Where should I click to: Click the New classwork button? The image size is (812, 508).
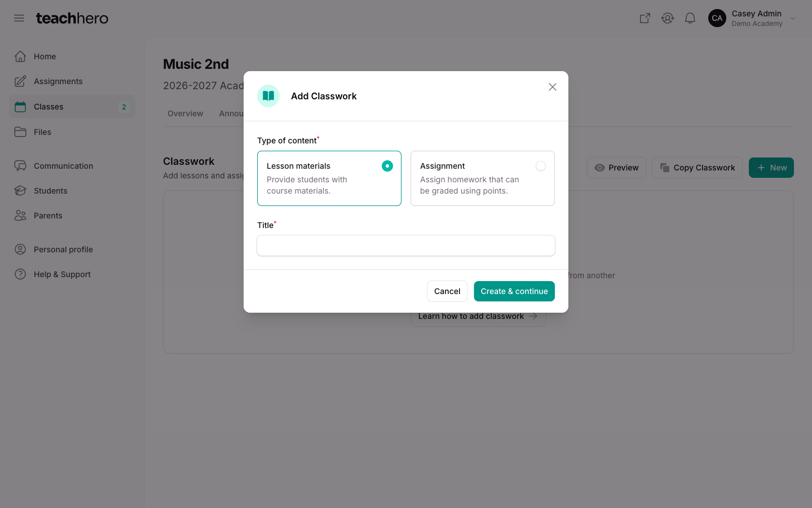coord(771,168)
